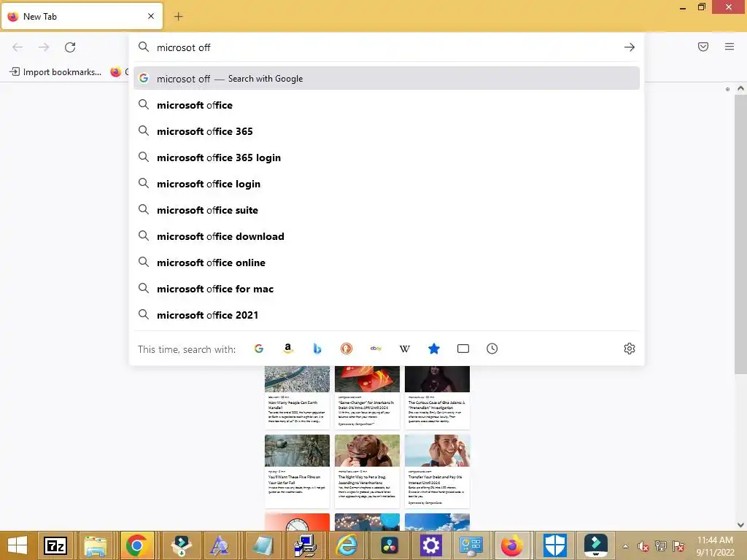Launch 7-Zip from the taskbar
Image resolution: width=747 pixels, height=560 pixels.
coord(55,545)
